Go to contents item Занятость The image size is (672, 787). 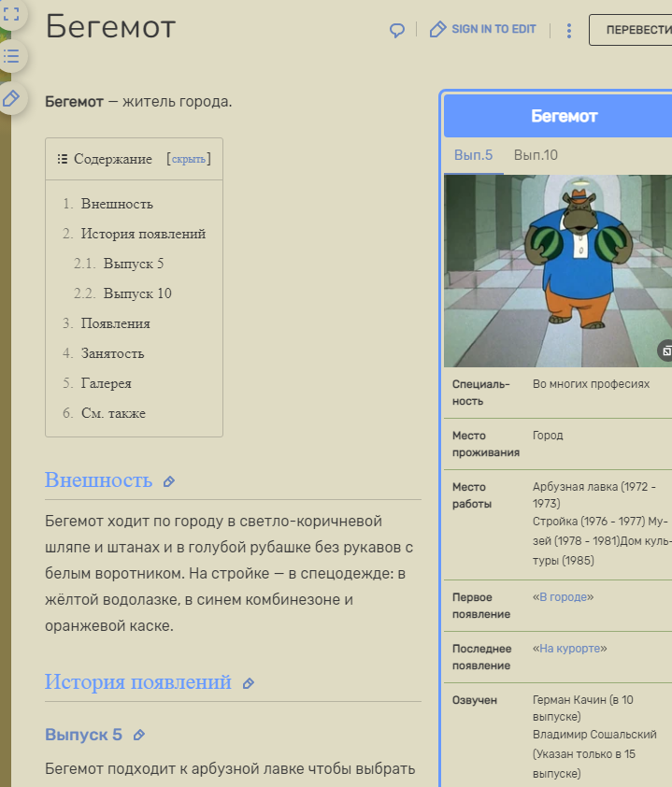click(112, 353)
